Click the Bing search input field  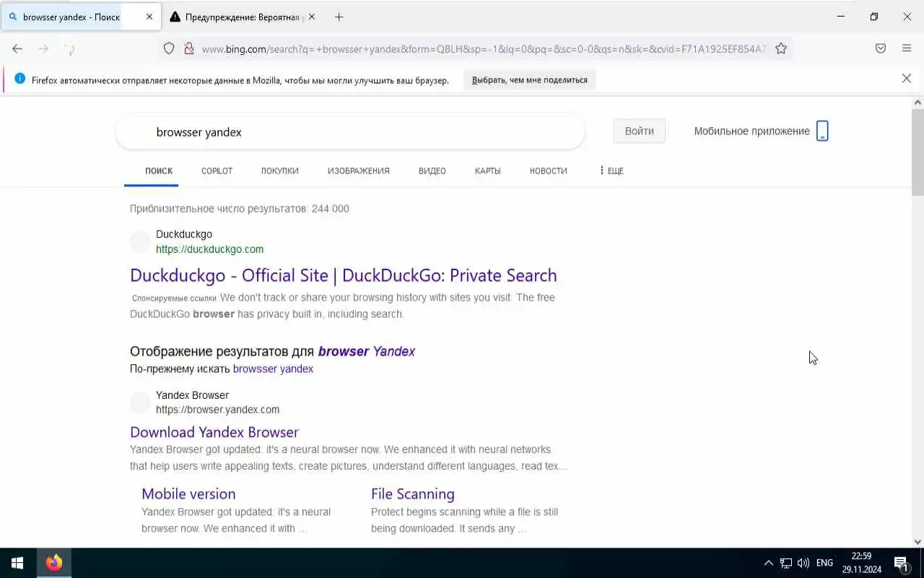(350, 132)
